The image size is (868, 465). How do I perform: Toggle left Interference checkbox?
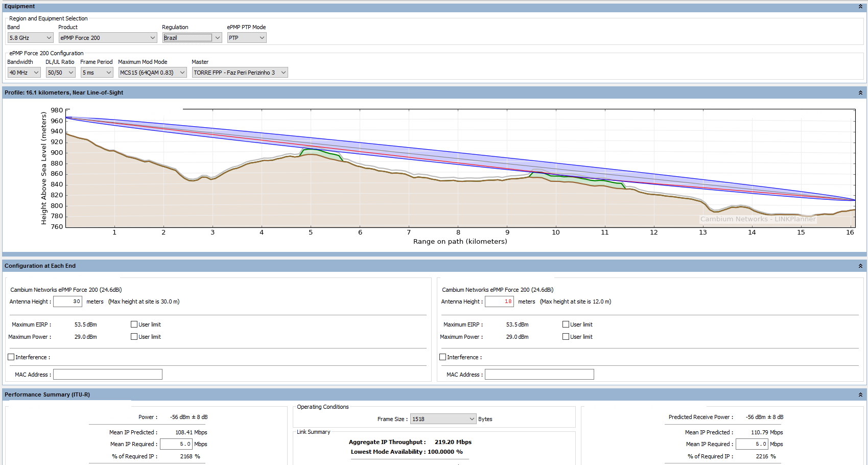coord(11,357)
